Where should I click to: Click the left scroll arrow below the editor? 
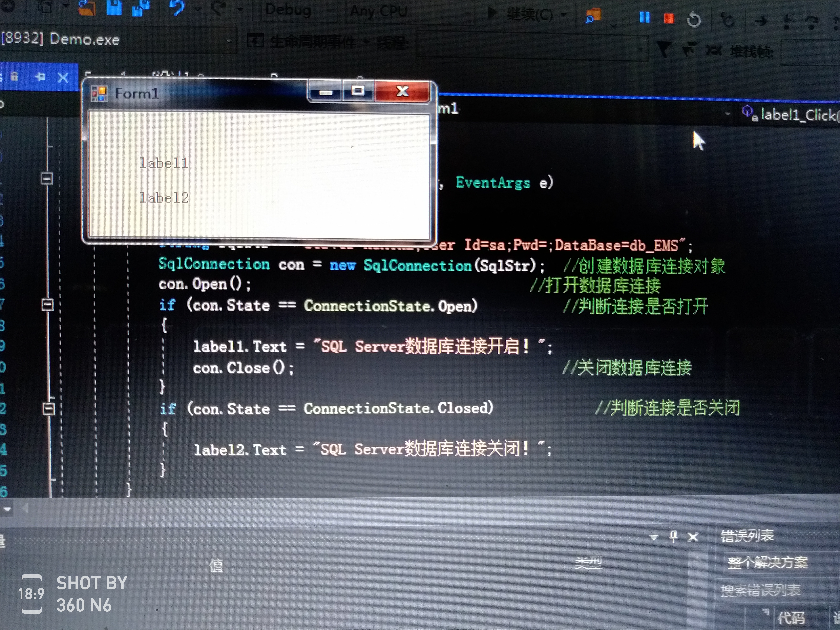tap(25, 508)
